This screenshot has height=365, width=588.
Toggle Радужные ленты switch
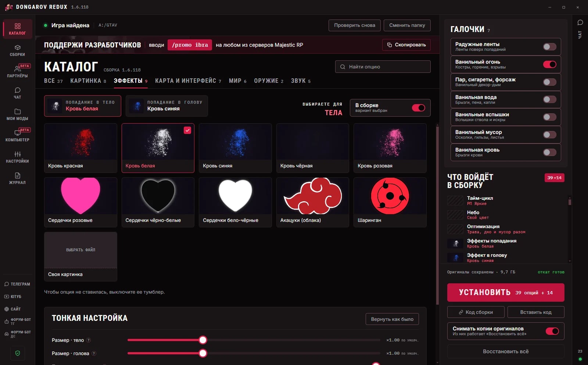pyautogui.click(x=549, y=47)
